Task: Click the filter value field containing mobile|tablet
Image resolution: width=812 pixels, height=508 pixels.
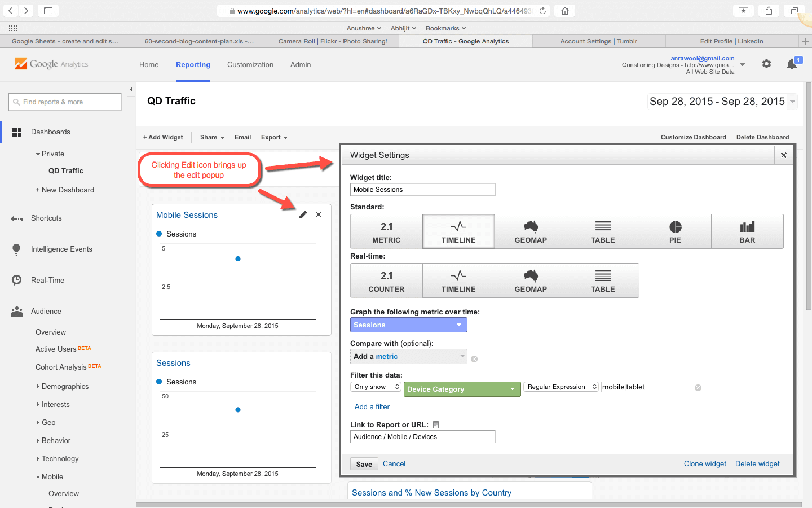Action: point(646,387)
